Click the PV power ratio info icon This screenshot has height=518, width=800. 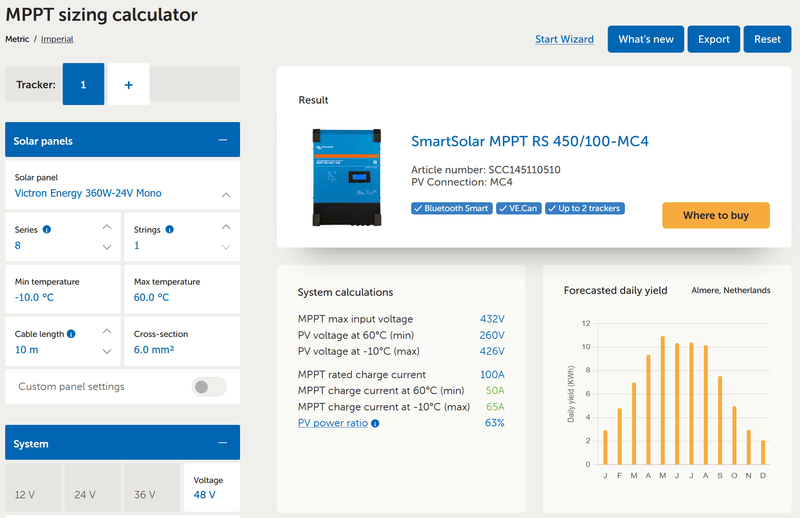(375, 423)
